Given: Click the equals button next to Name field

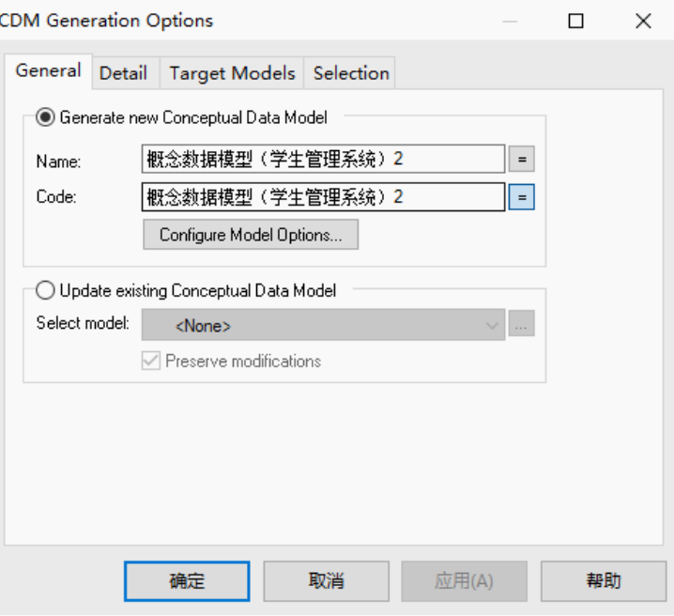Looking at the screenshot, I should pyautogui.click(x=521, y=159).
